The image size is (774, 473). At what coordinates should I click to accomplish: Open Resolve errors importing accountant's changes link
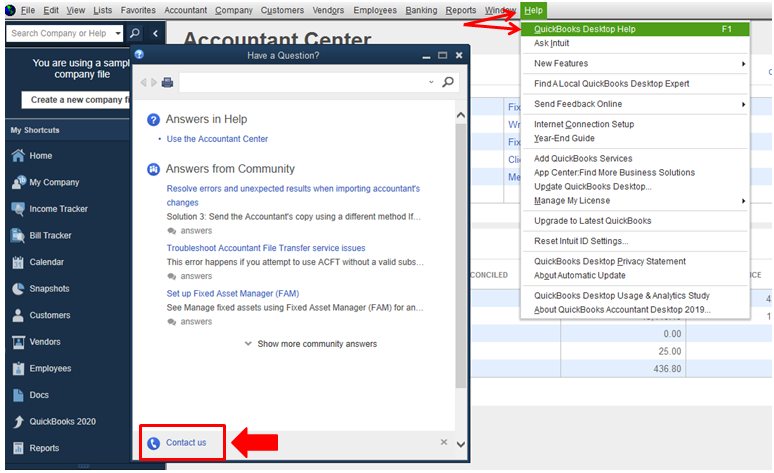click(293, 196)
